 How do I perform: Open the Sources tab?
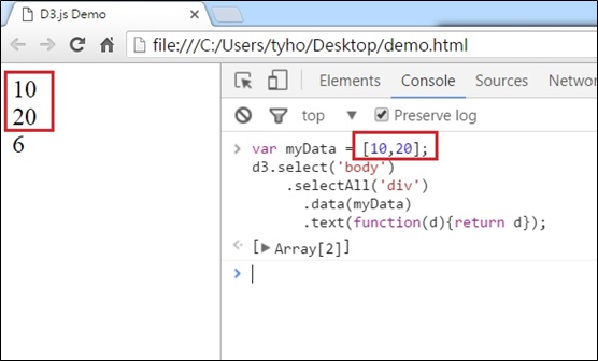click(501, 80)
